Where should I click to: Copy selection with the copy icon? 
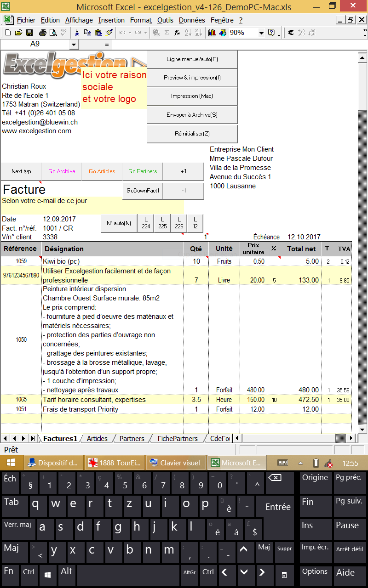[87, 33]
